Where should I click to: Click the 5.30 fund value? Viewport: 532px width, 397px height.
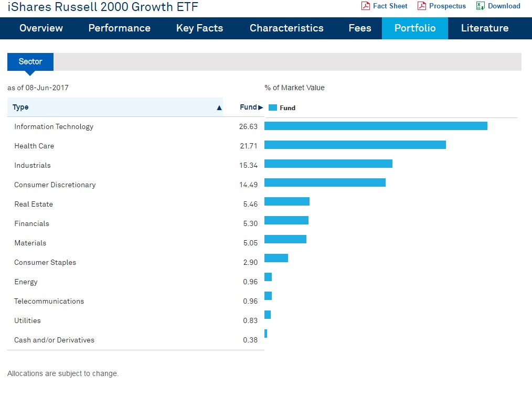pyautogui.click(x=250, y=224)
